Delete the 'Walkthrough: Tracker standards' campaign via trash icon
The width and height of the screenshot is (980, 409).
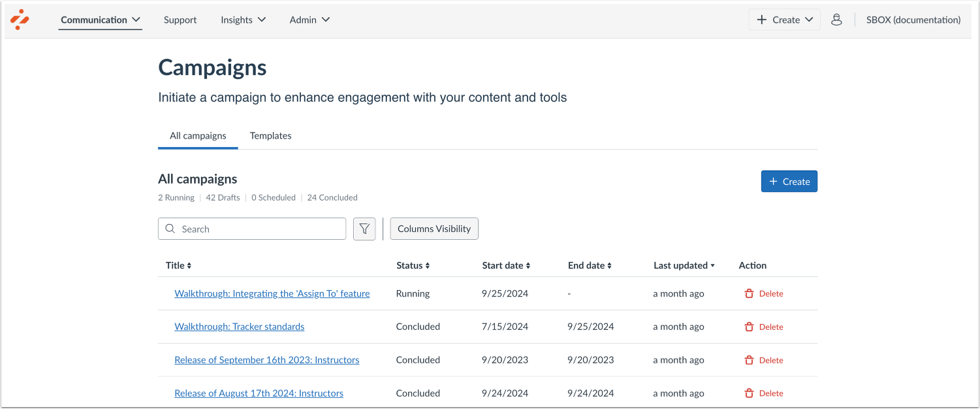tap(749, 327)
